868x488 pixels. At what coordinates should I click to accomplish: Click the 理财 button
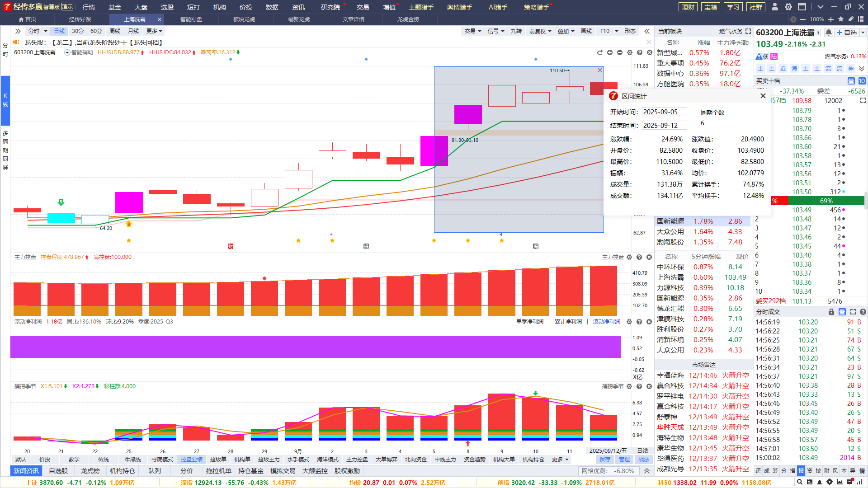click(688, 7)
